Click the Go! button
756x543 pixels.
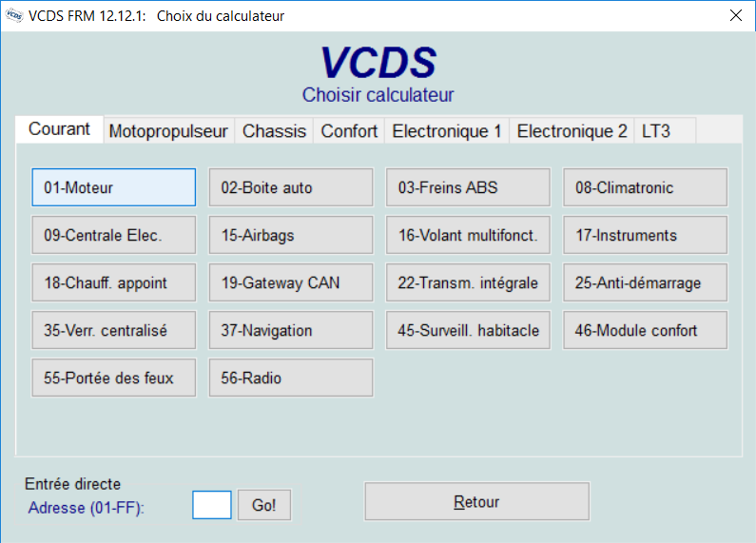click(264, 505)
